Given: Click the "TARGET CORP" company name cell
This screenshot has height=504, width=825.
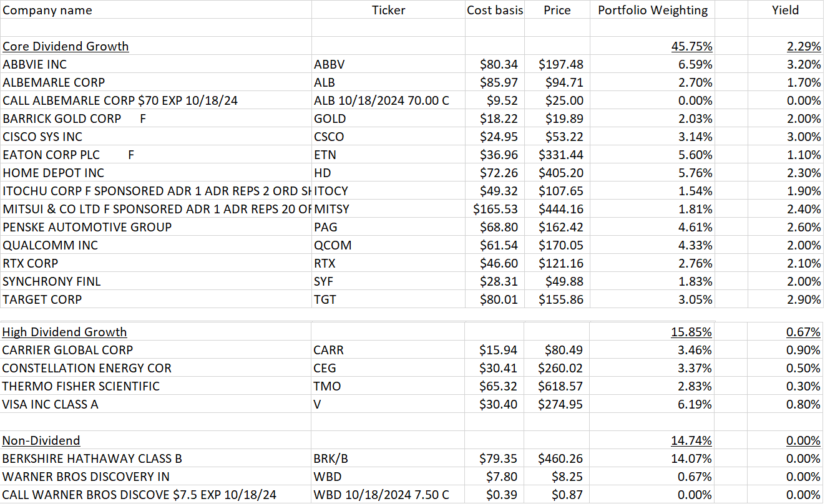Looking at the screenshot, I should click(42, 299).
